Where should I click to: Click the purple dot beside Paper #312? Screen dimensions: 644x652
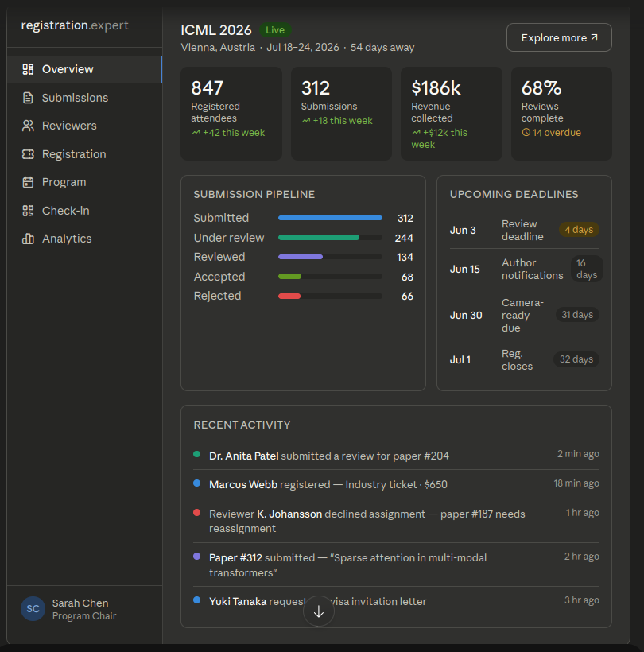197,557
